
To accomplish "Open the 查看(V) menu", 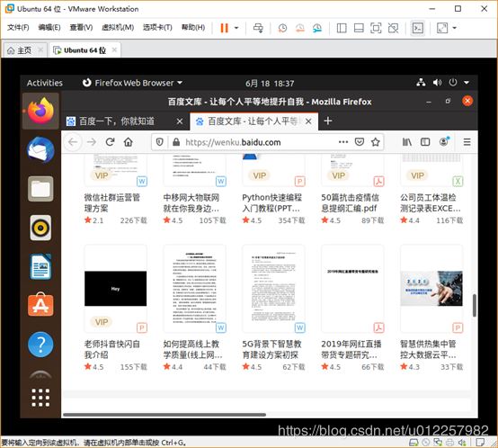I will [x=81, y=27].
